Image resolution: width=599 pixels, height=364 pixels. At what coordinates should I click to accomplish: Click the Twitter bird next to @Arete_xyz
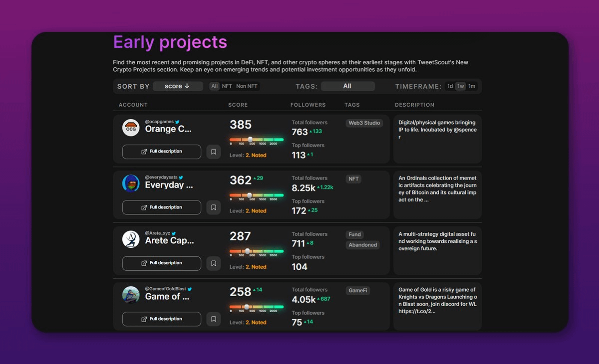[x=173, y=232]
